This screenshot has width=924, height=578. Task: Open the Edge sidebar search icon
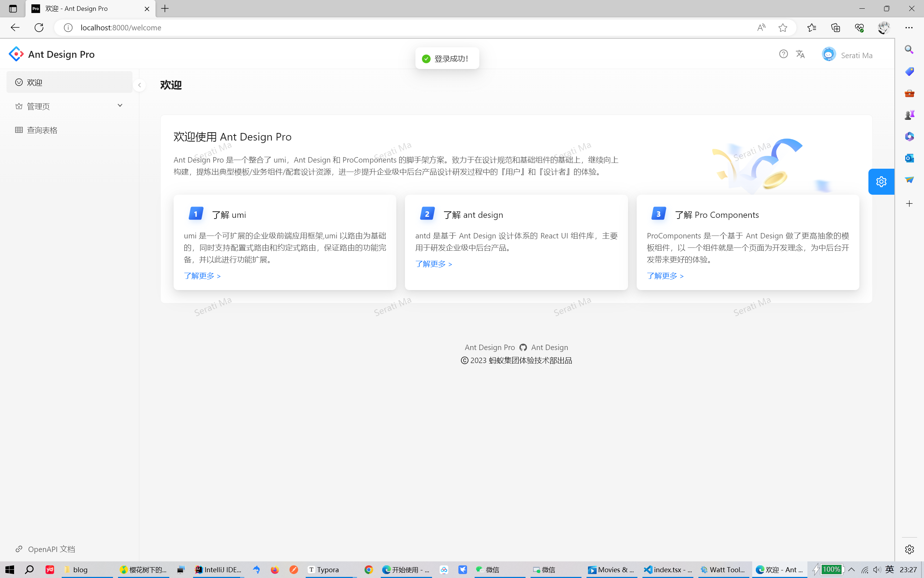(x=910, y=50)
